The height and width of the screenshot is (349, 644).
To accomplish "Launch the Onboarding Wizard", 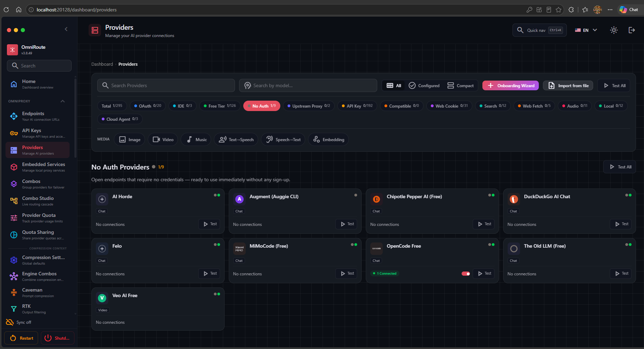I will 510,86.
